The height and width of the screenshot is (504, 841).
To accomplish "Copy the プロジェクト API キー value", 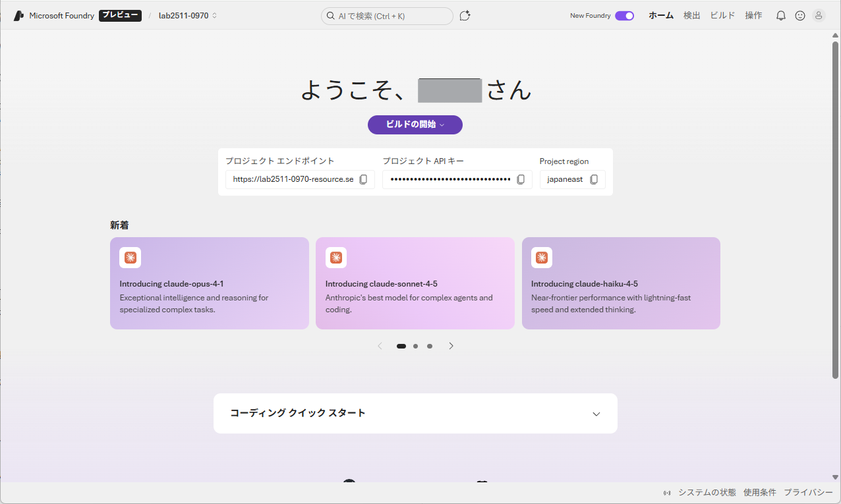I will pyautogui.click(x=521, y=179).
